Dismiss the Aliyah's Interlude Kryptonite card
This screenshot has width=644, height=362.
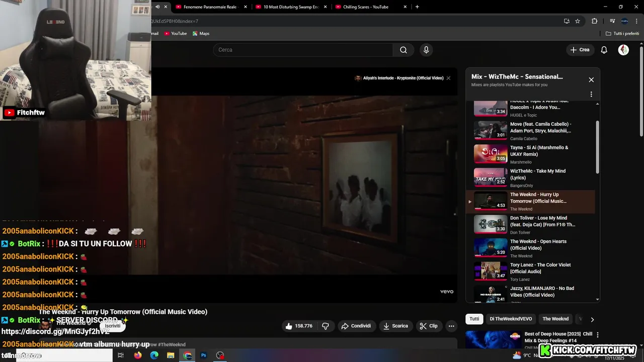pos(448,78)
